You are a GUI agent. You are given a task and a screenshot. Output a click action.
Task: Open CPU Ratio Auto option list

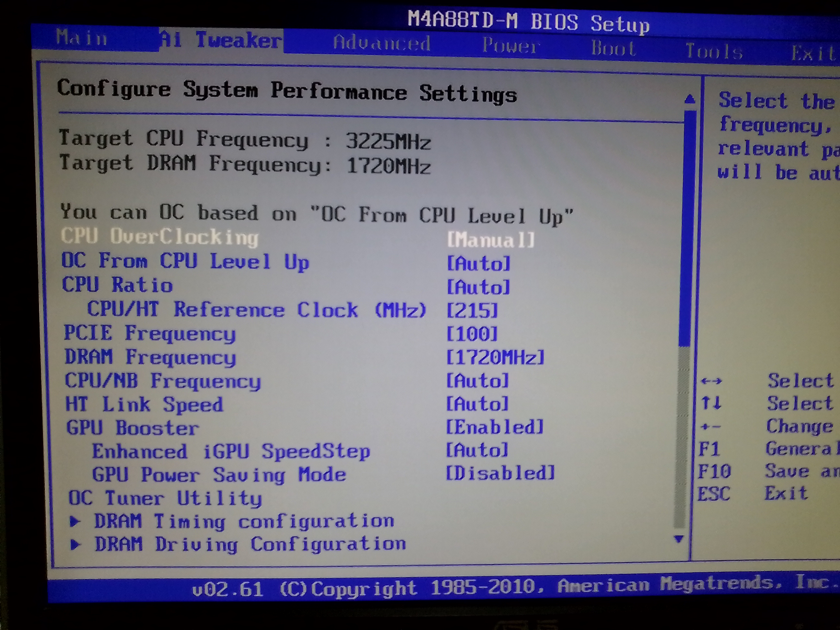point(478,287)
